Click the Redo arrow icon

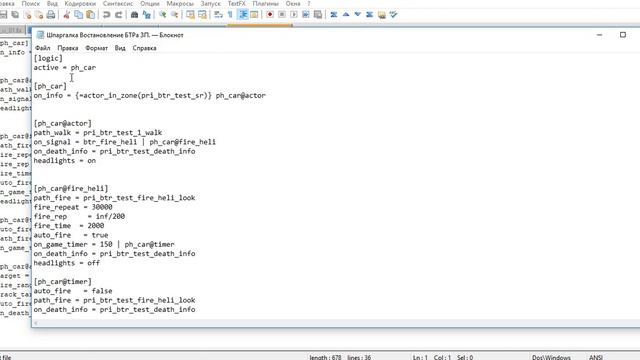(x=118, y=15)
